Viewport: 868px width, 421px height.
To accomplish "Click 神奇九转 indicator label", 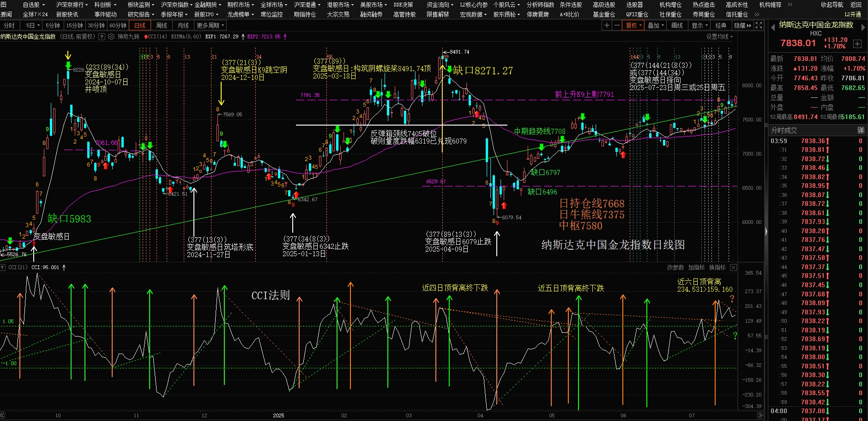I will point(128,36).
